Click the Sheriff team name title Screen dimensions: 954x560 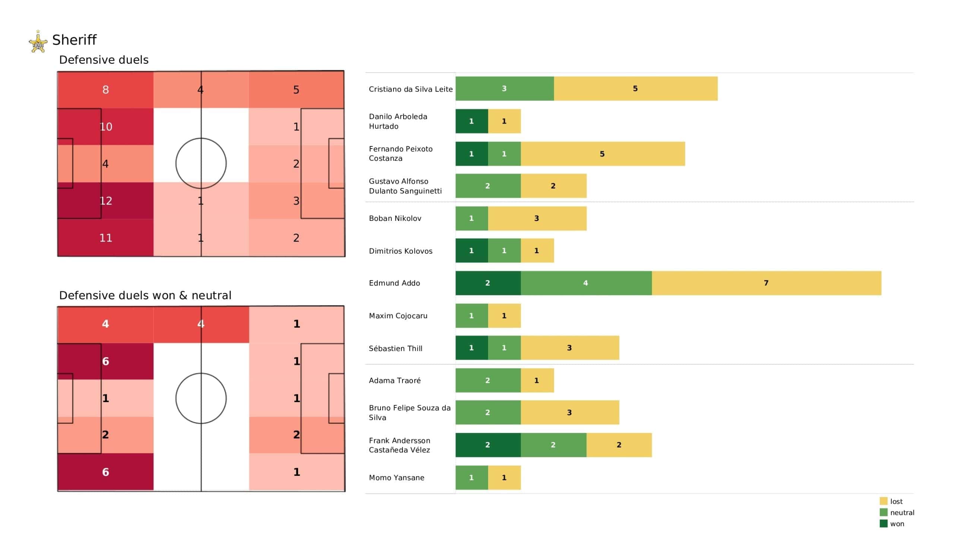(x=74, y=40)
